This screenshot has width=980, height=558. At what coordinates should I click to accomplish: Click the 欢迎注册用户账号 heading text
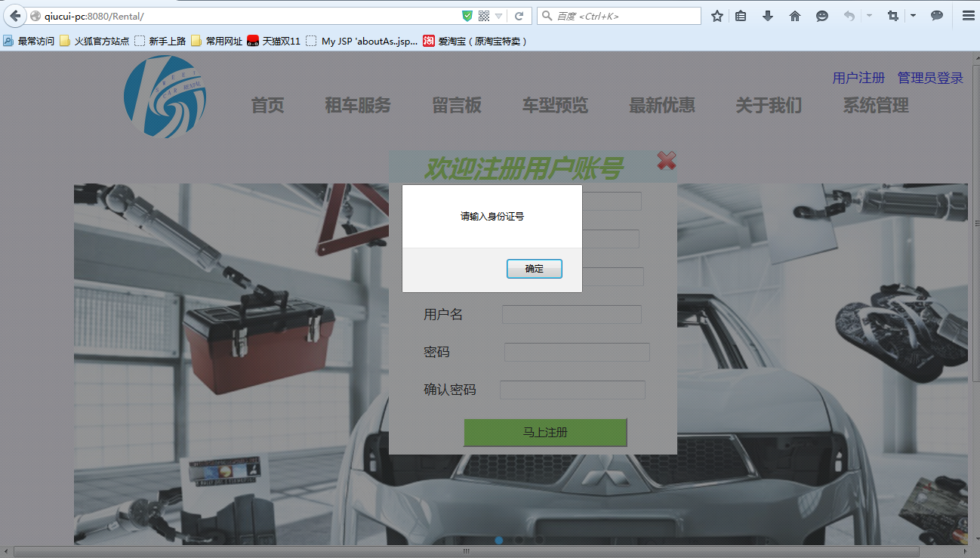[x=523, y=168]
